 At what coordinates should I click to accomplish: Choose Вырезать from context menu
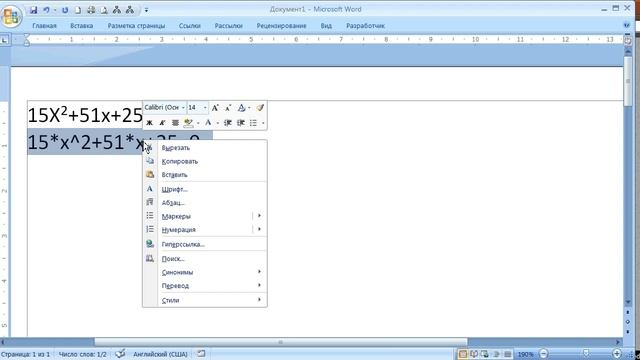click(205, 148)
